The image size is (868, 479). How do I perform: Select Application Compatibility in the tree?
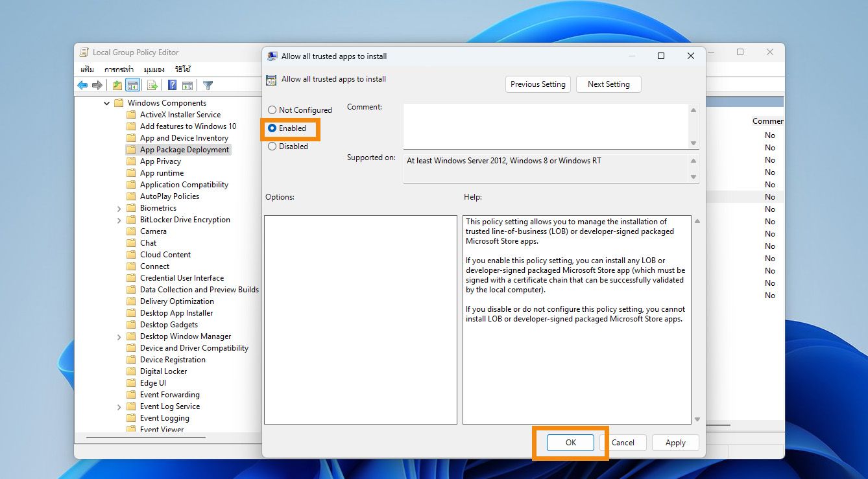184,185
